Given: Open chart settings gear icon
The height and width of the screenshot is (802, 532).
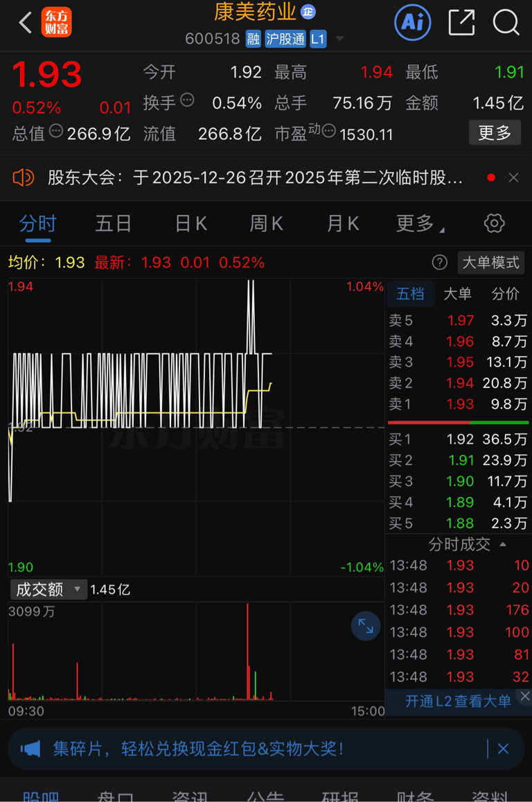Looking at the screenshot, I should 494,223.
